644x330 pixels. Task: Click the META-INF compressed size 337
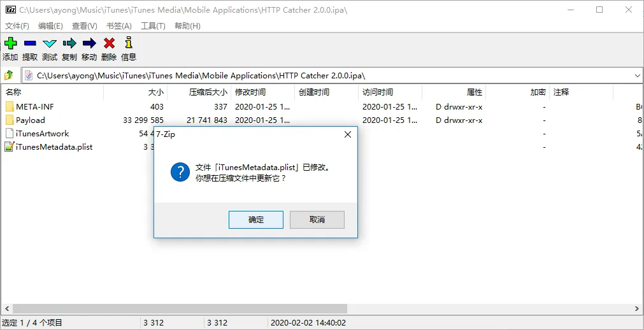[220, 107]
